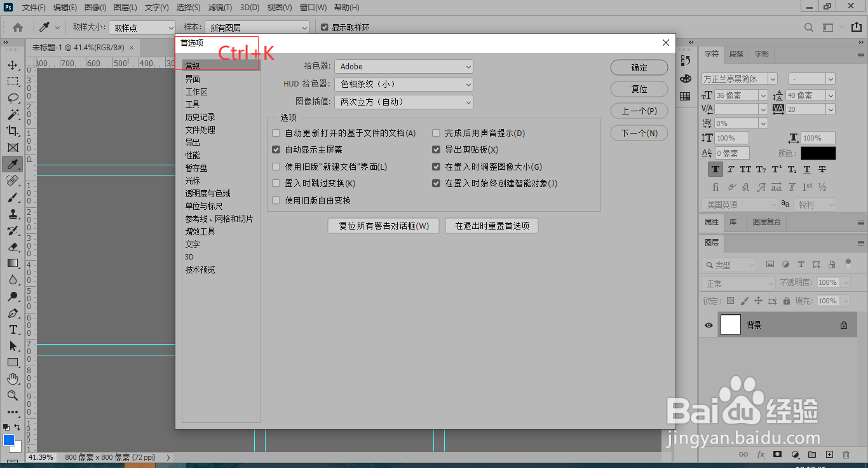Uncheck 导出剪贴板(X) in the preferences

click(x=436, y=149)
